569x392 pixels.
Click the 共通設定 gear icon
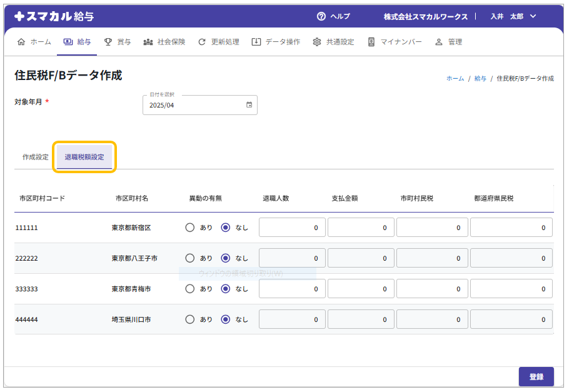pyautogui.click(x=317, y=42)
